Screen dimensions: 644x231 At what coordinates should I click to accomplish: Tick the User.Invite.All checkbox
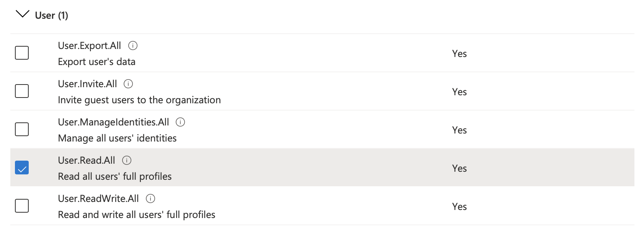pos(22,91)
